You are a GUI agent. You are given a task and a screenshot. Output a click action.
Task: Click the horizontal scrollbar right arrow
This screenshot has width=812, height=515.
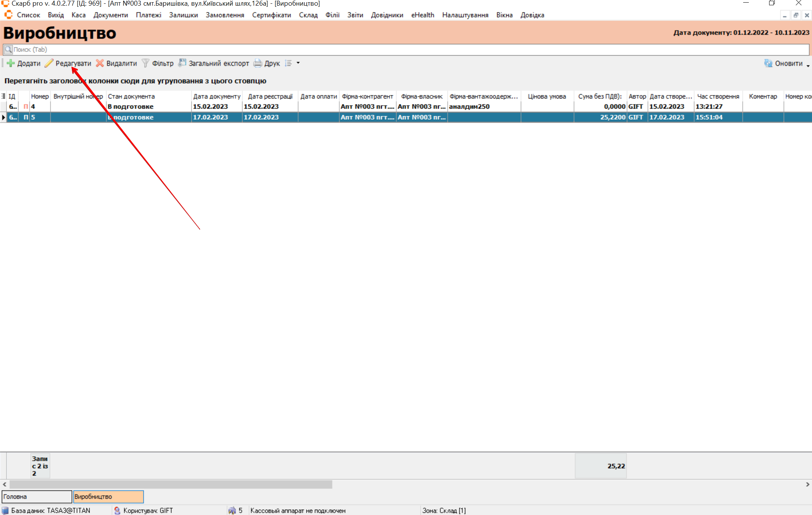(807, 484)
